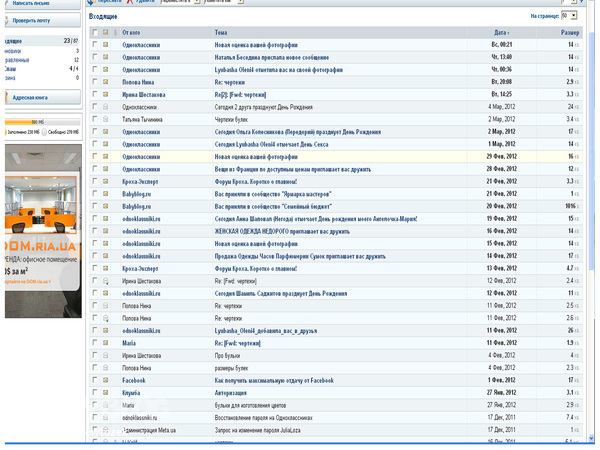
Task: Open 'Запрос на изменение пароля' email
Action: [x=258, y=430]
